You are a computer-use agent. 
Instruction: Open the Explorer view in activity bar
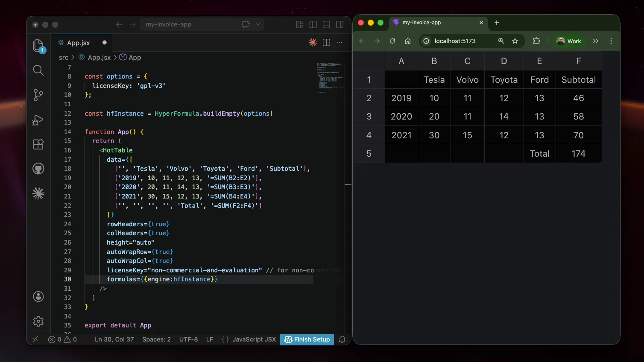[38, 45]
